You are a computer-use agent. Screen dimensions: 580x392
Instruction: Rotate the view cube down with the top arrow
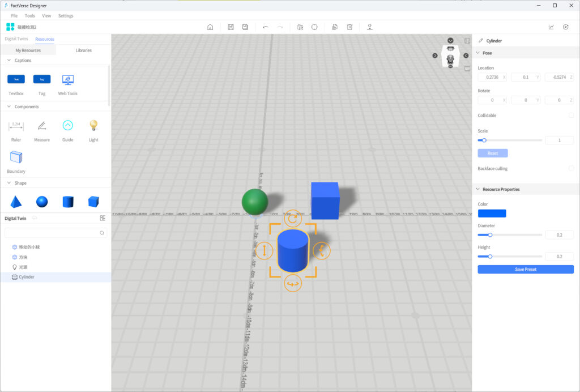pyautogui.click(x=450, y=40)
